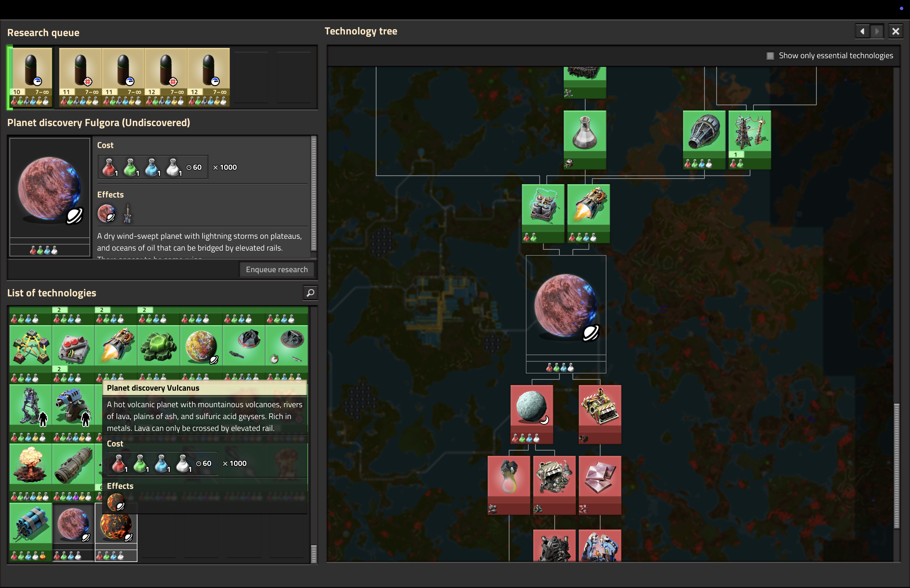Open the dark grey machine node at tree bottom
Image resolution: width=910 pixels, height=588 pixels.
pos(555,546)
